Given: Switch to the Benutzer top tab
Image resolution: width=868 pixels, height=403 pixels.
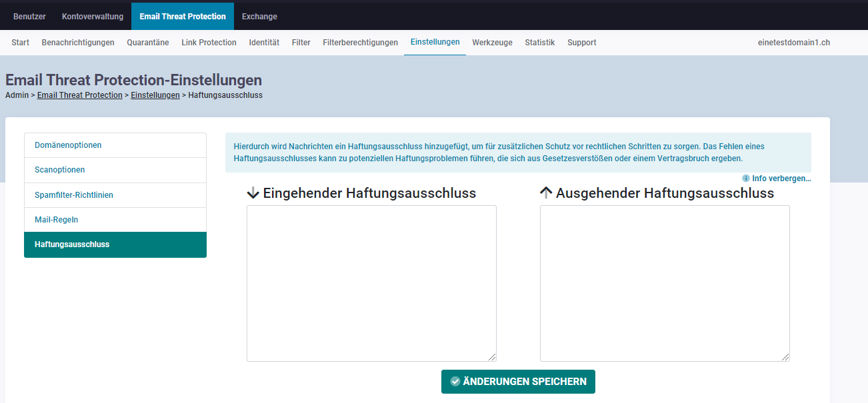Looking at the screenshot, I should (29, 16).
